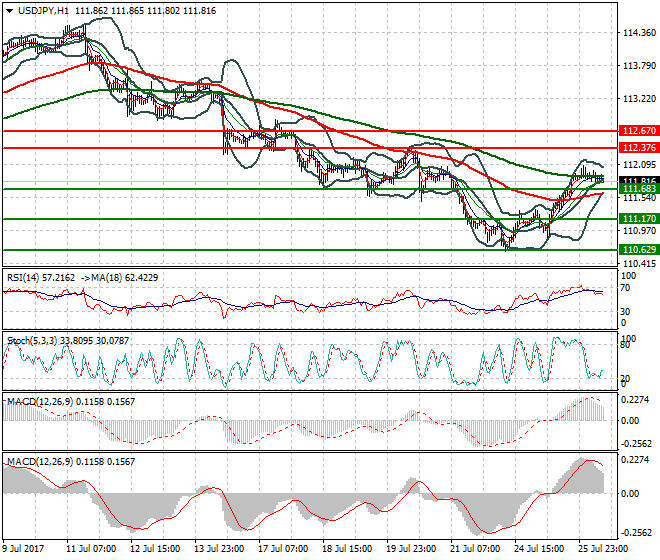Image resolution: width=660 pixels, height=560 pixels.
Task: Click the 110.415 price scale value
Action: (x=639, y=264)
